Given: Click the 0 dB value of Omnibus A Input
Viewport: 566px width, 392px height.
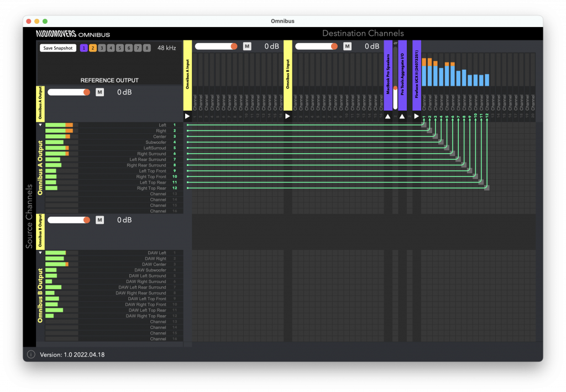Looking at the screenshot, I should click(x=271, y=46).
